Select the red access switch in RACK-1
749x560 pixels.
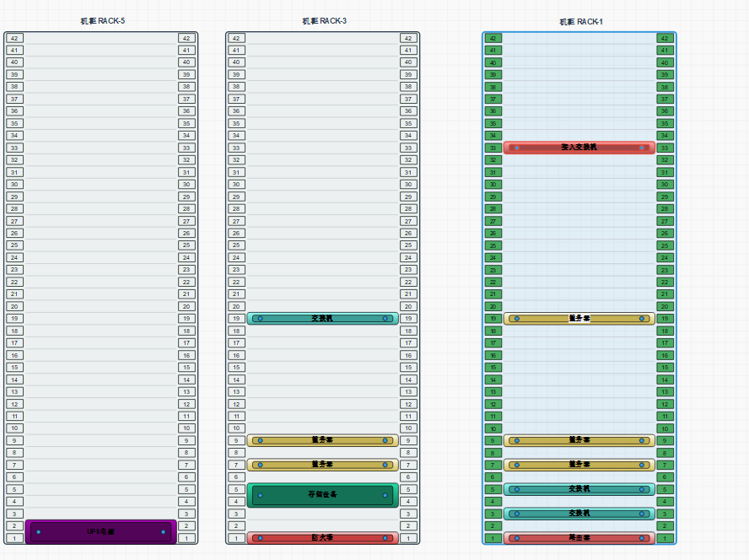pos(579,148)
